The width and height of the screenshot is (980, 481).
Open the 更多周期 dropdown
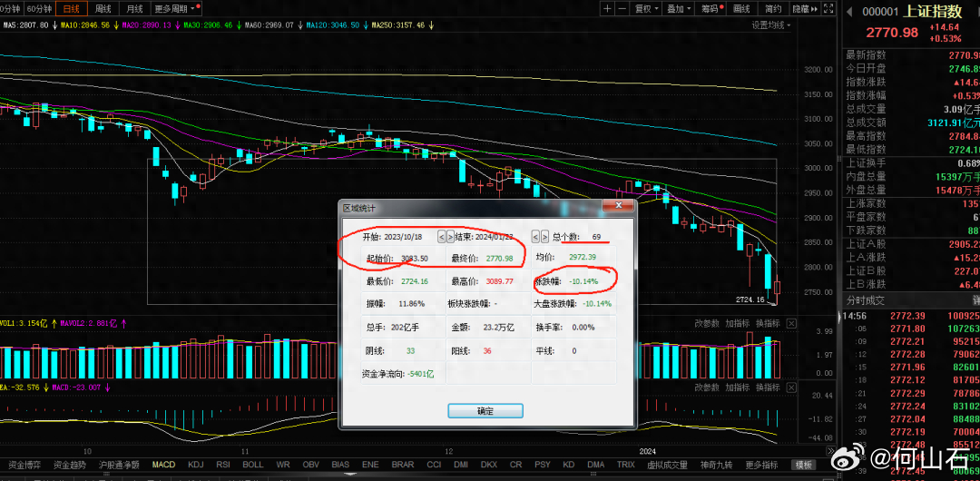point(176,9)
